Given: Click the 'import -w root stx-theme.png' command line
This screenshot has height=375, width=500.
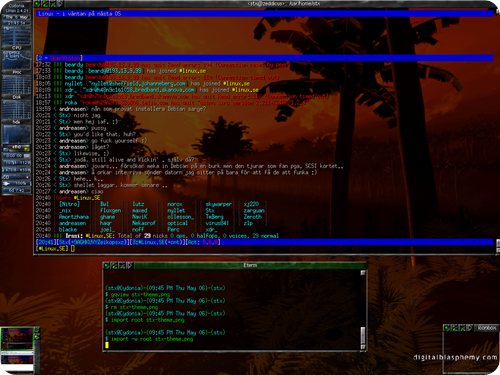Looking at the screenshot, I should tap(149, 339).
